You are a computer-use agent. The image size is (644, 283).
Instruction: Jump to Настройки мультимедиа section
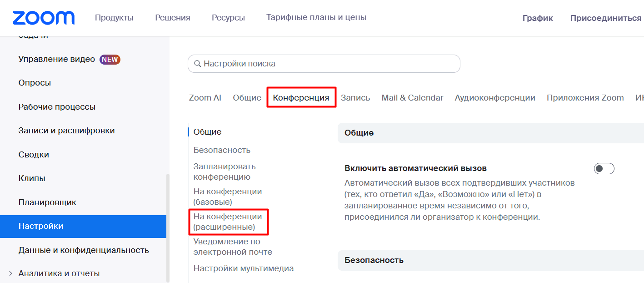click(x=244, y=268)
